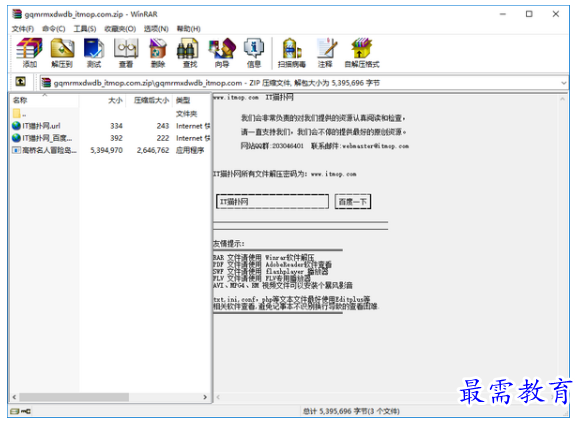Click status bar total 5,395,696 bytes text
581x423 pixels.
point(351,411)
